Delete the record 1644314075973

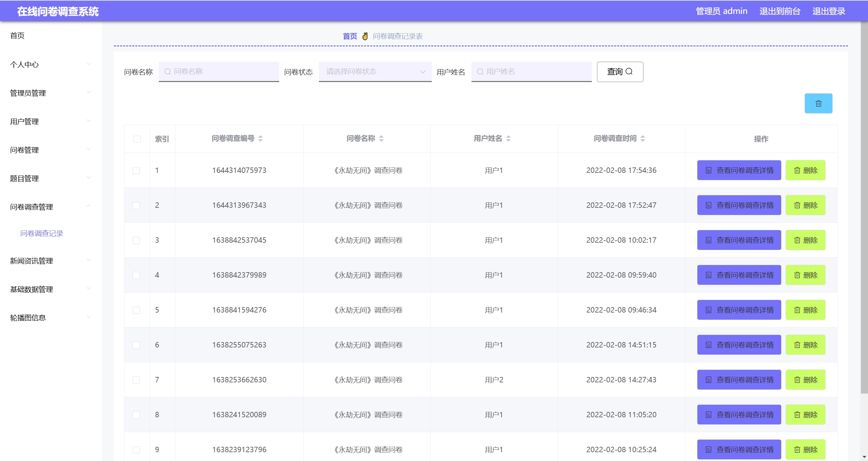click(805, 170)
